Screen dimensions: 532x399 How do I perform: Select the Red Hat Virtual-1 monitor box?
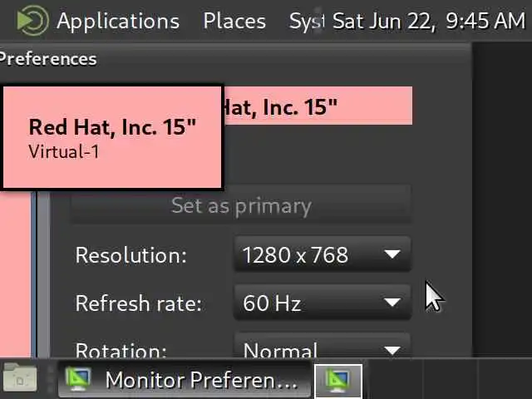[x=112, y=137]
